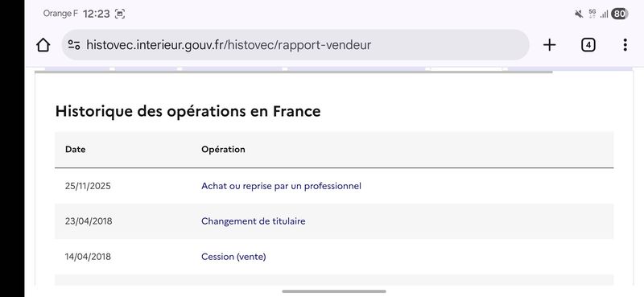Image resolution: width=644 pixels, height=297 pixels.
Task: Tap the signal strength bars icon
Action: click(604, 14)
